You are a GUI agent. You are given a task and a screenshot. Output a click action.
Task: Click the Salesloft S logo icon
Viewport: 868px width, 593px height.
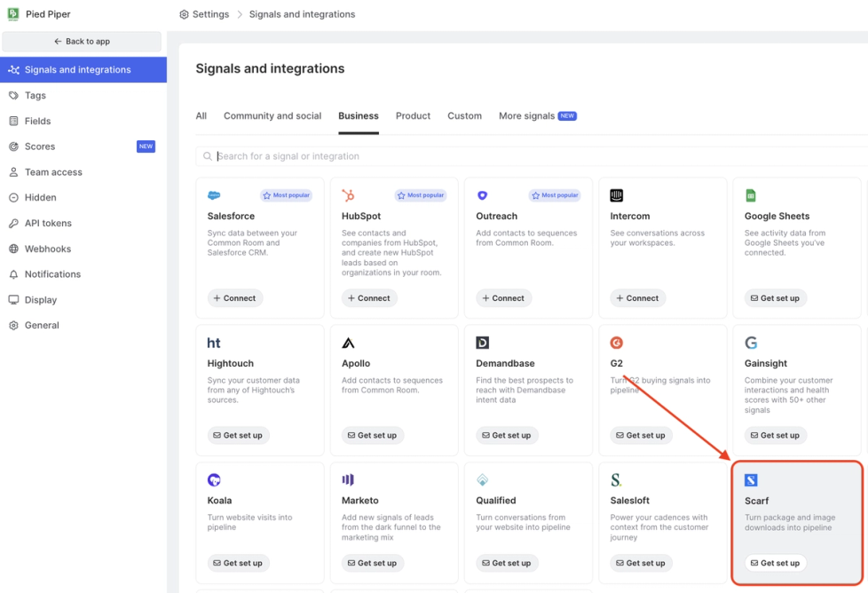[616, 479]
